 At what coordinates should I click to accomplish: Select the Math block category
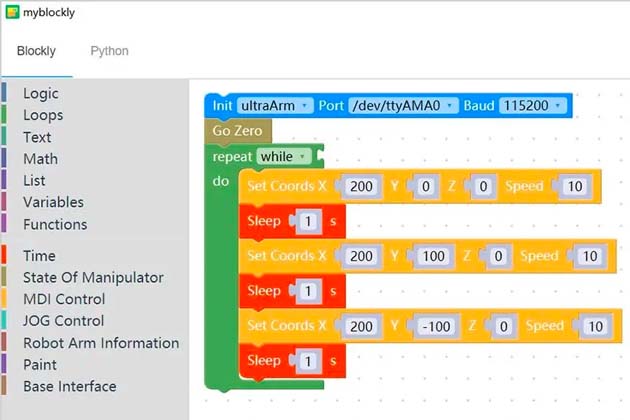pos(40,158)
